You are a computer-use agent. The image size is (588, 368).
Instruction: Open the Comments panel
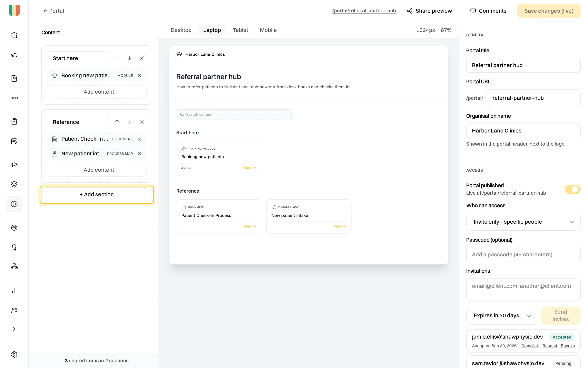click(488, 11)
